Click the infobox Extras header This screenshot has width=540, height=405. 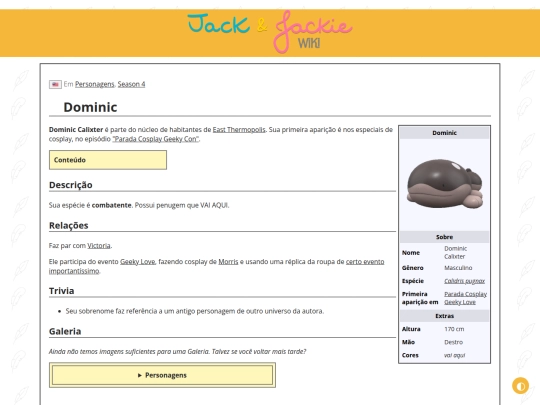click(x=444, y=316)
